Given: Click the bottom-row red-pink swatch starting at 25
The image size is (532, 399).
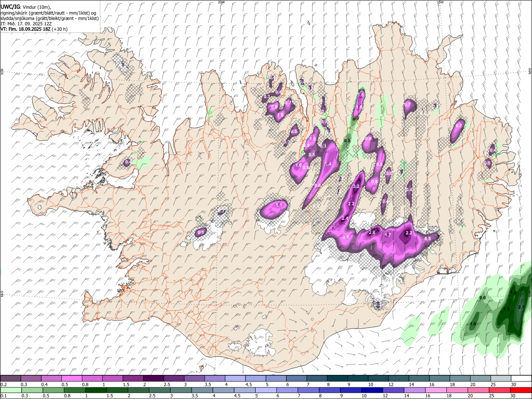Looking at the screenshot, I should pos(500,390).
